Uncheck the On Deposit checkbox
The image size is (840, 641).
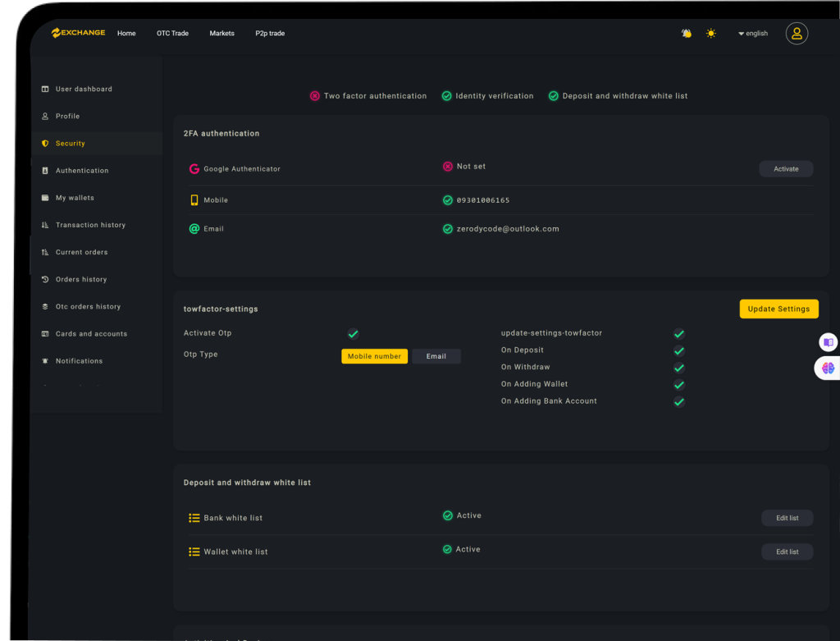tap(679, 351)
